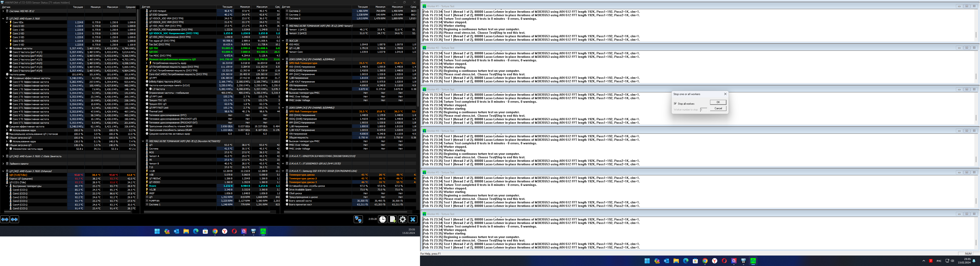Viewport: 980px width, 266px height.
Task: Open HWiNFO sensor settings via the gear icon
Action: click(402, 219)
